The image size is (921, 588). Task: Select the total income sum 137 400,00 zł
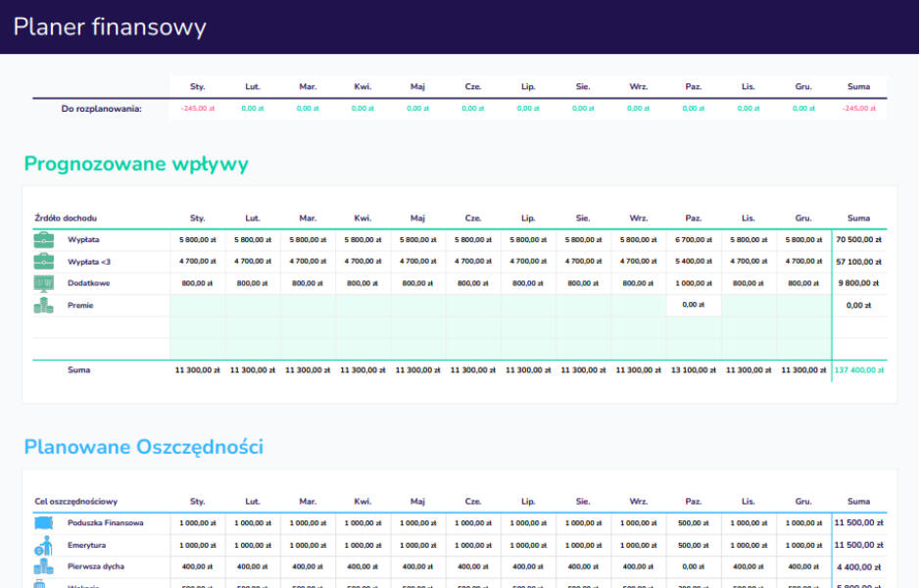pyautogui.click(x=858, y=370)
